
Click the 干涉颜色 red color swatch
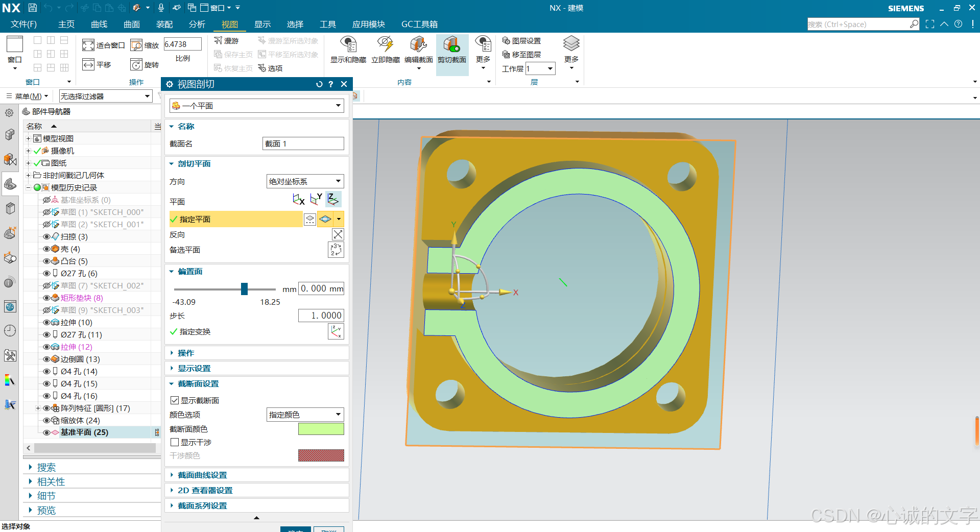[x=321, y=455]
